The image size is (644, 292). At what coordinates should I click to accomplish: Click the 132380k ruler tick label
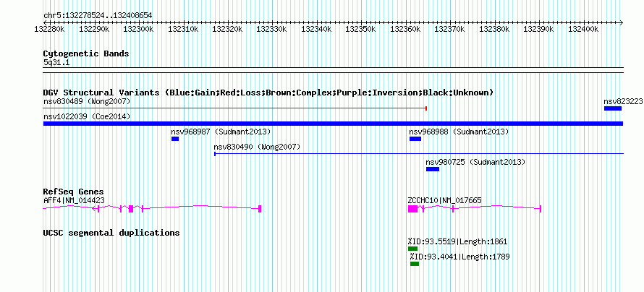(x=494, y=30)
